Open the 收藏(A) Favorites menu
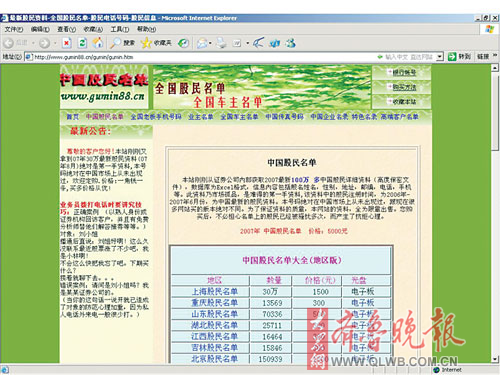Screen dimensions: 500x375 (93, 29)
